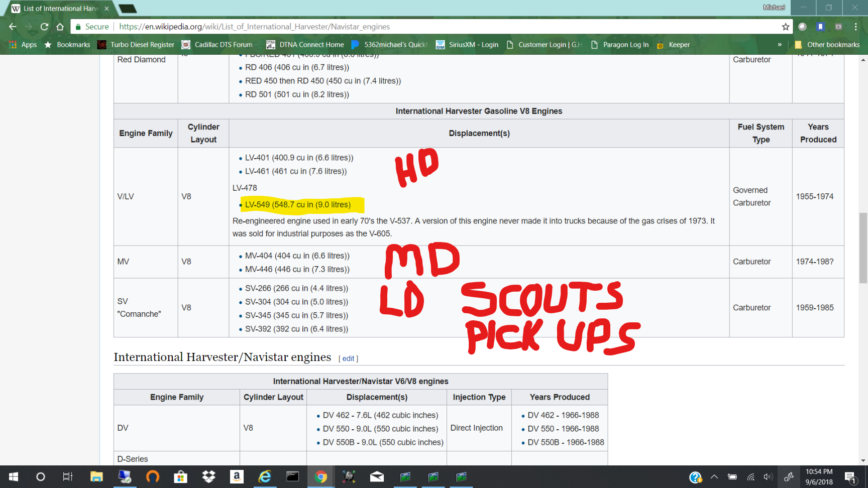Open the Windows Start menu
The image size is (868, 488).
pyautogui.click(x=14, y=476)
